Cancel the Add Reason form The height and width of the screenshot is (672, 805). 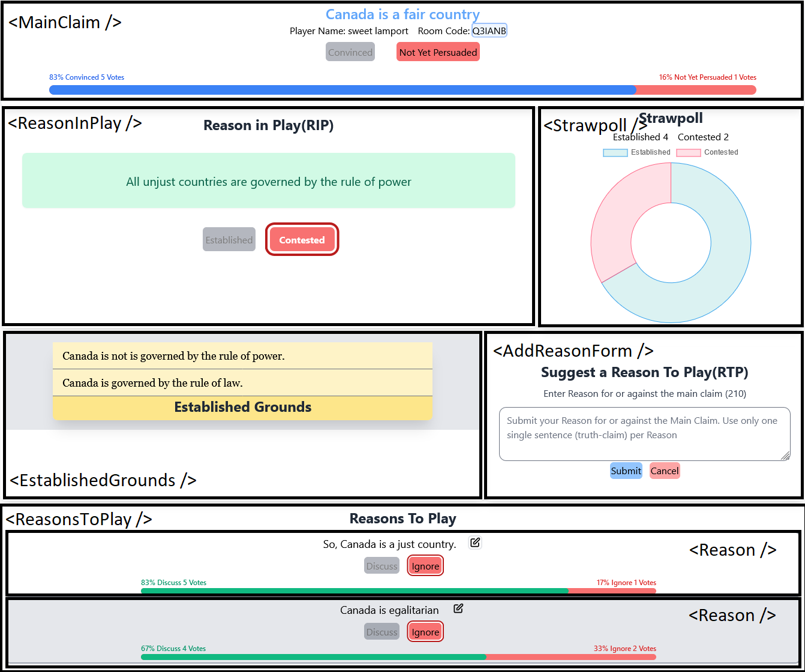point(664,471)
